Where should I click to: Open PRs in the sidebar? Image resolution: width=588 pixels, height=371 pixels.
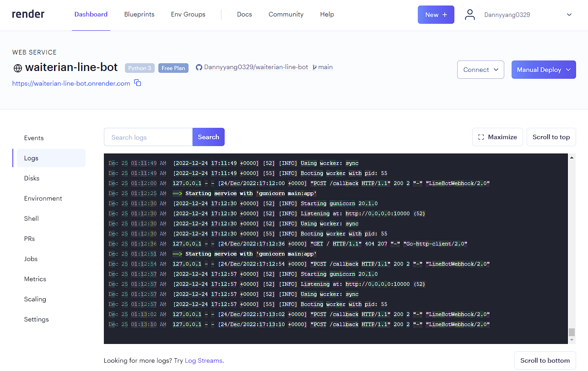pos(29,239)
